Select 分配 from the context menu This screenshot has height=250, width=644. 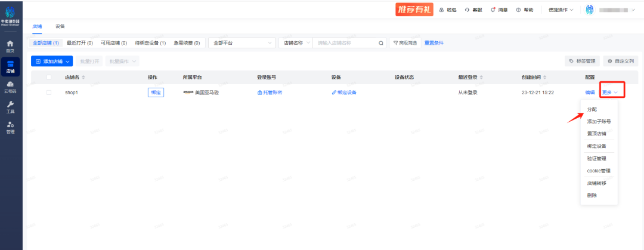click(x=592, y=110)
